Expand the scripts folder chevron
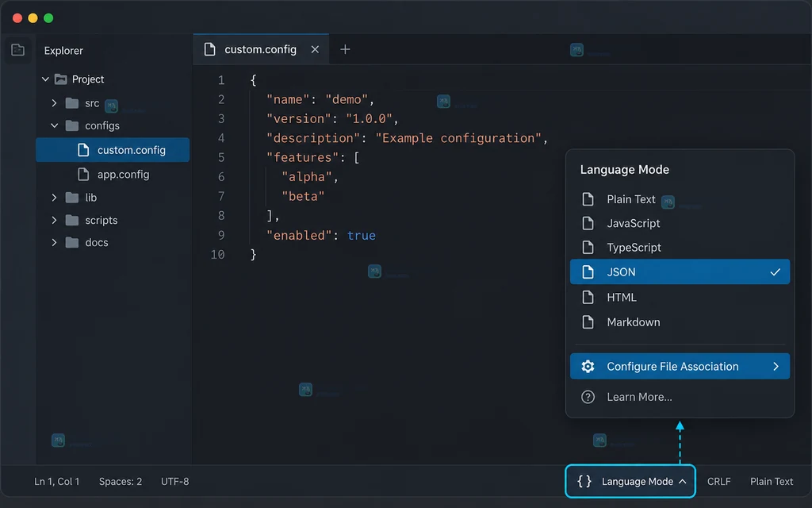This screenshot has height=508, width=812. pyautogui.click(x=54, y=221)
